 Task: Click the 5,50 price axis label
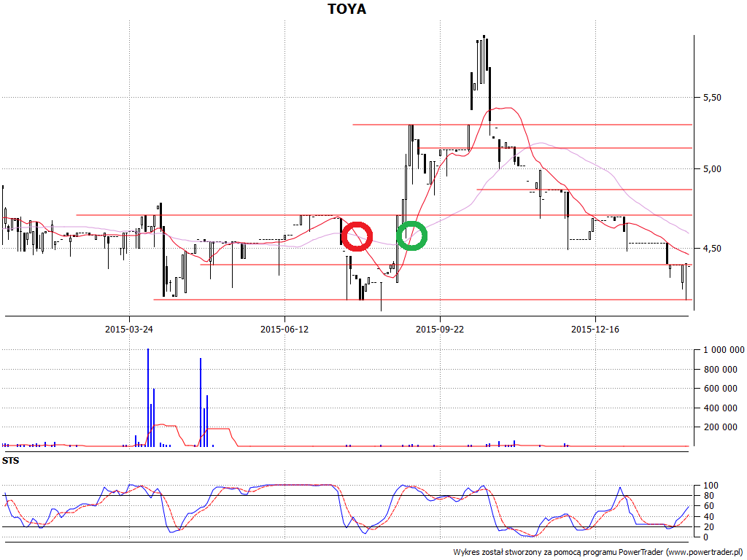point(712,97)
